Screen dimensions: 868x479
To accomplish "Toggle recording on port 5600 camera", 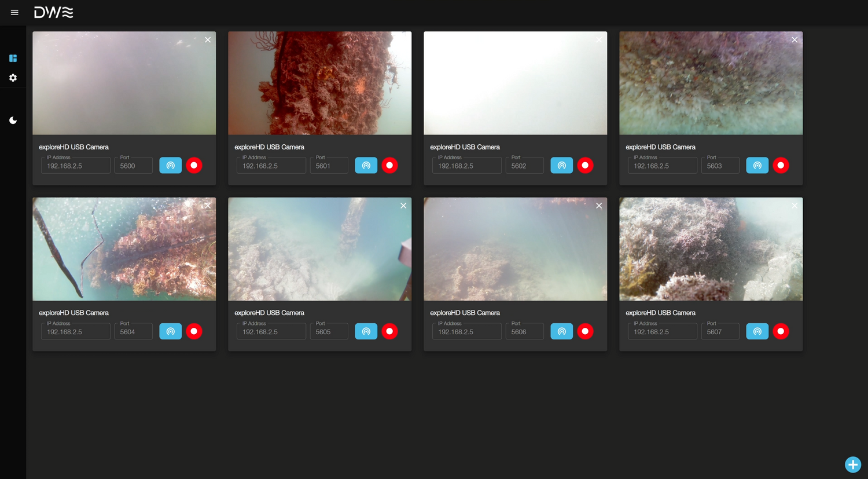I will point(194,166).
